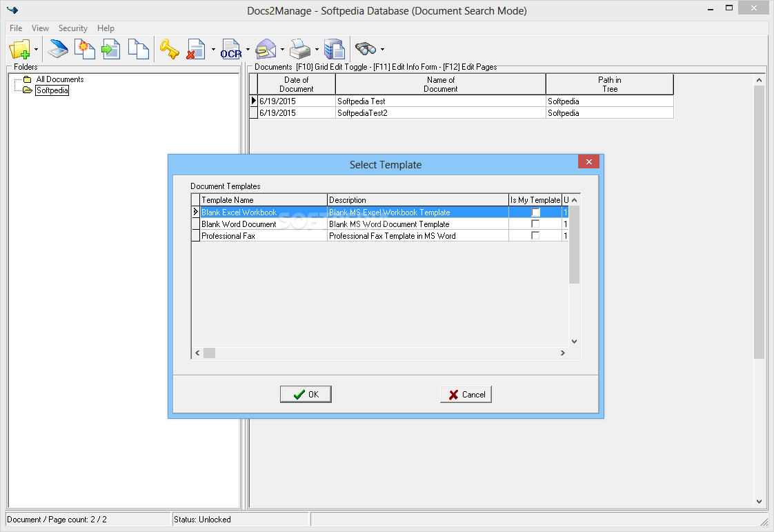Click documents pane scroll down arrow
The image size is (774, 532).
click(760, 502)
